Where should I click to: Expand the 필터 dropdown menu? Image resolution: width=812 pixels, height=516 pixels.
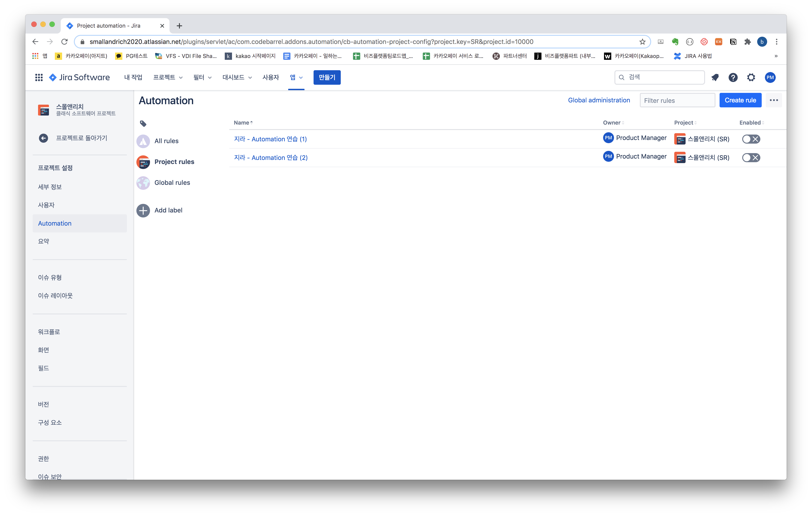coord(202,77)
